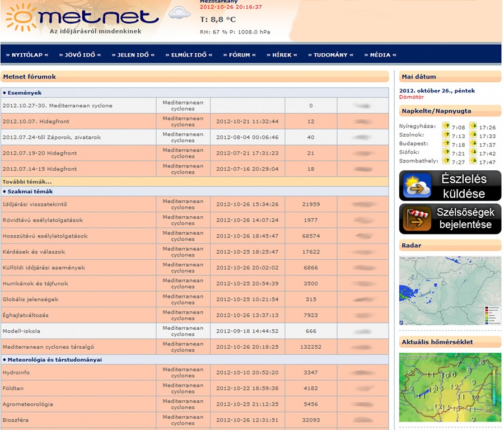Open the Aktuális hőmérséklet temperature map
The height and width of the screenshot is (430, 504).
click(450, 387)
